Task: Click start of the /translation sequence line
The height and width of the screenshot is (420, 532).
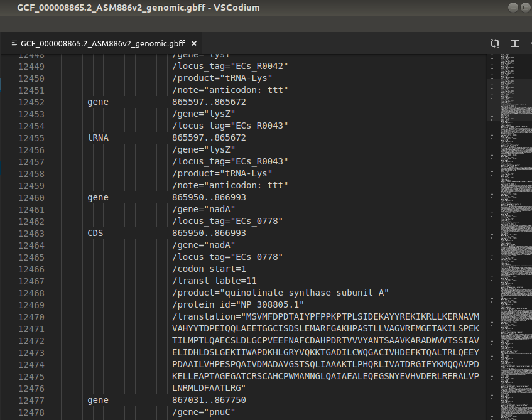Action: (175, 316)
